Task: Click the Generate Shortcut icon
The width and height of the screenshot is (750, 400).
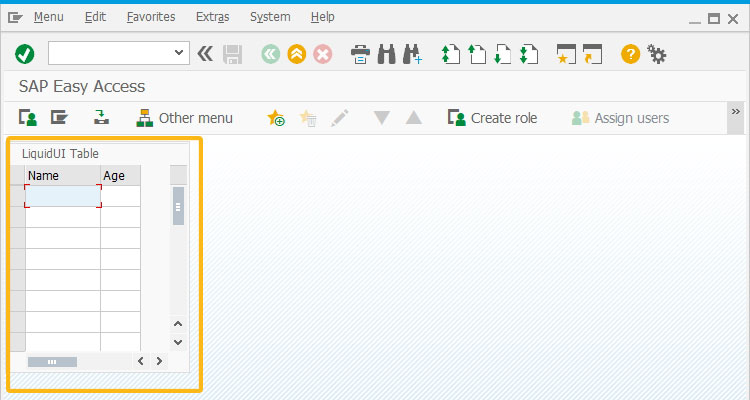Action: tap(592, 54)
